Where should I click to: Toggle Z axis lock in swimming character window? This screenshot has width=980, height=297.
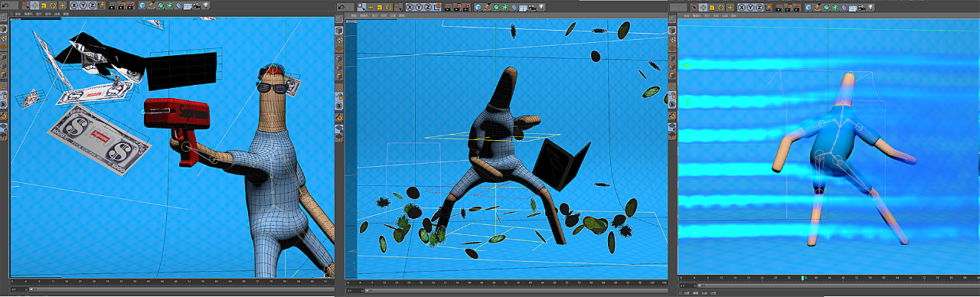pos(759,8)
